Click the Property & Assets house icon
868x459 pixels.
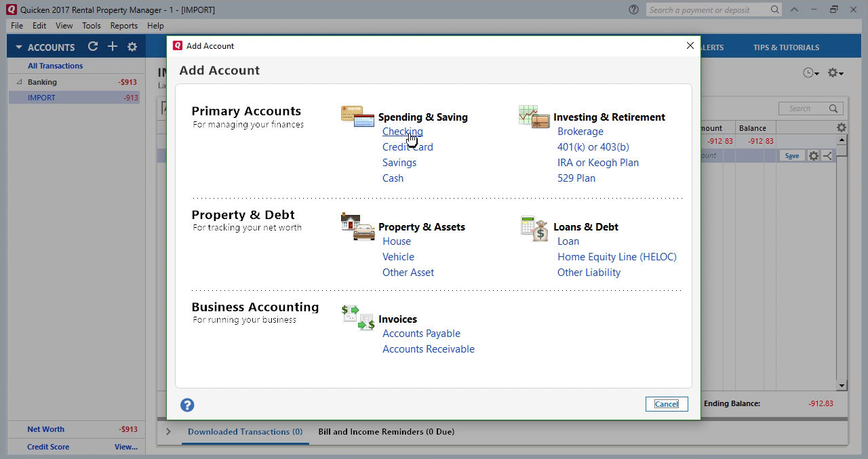tap(357, 226)
